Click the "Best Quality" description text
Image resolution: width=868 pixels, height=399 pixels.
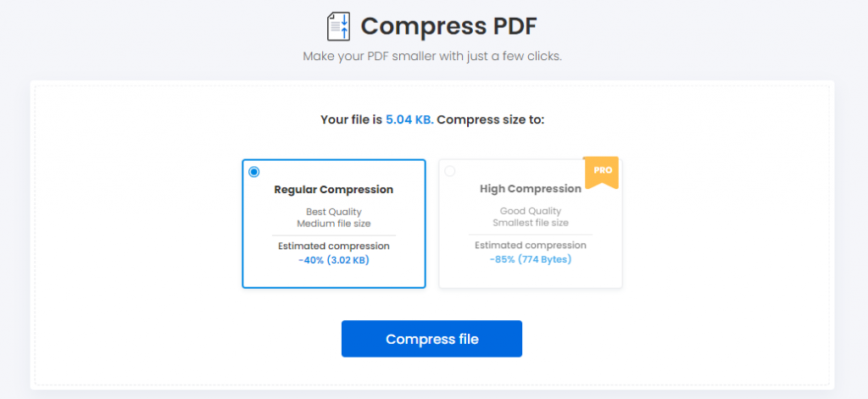[x=333, y=212]
